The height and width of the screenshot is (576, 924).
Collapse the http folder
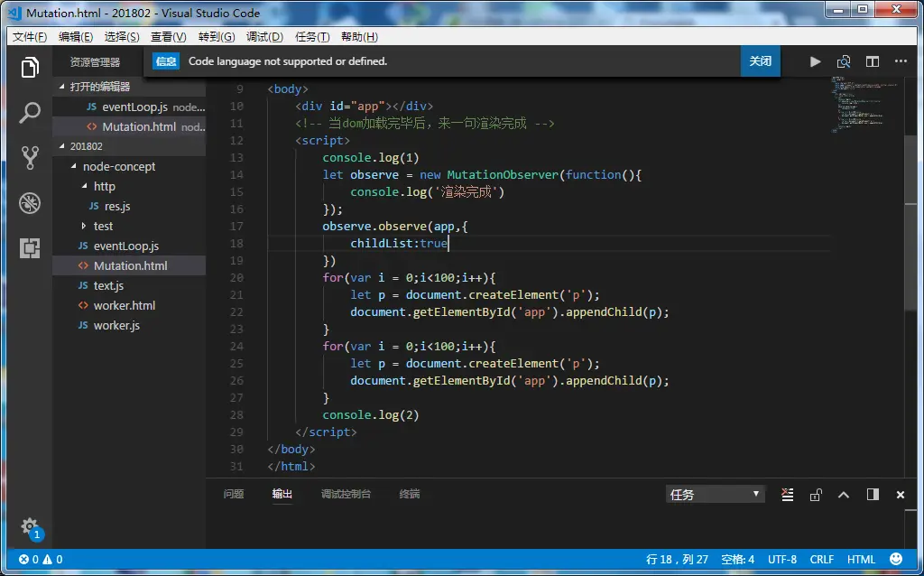[x=129, y=186]
